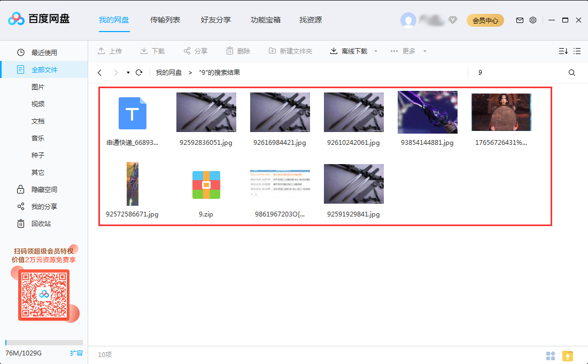Open the 离线下载 dropdown arrow
Image resolution: width=588 pixels, height=364 pixels.
pyautogui.click(x=375, y=51)
